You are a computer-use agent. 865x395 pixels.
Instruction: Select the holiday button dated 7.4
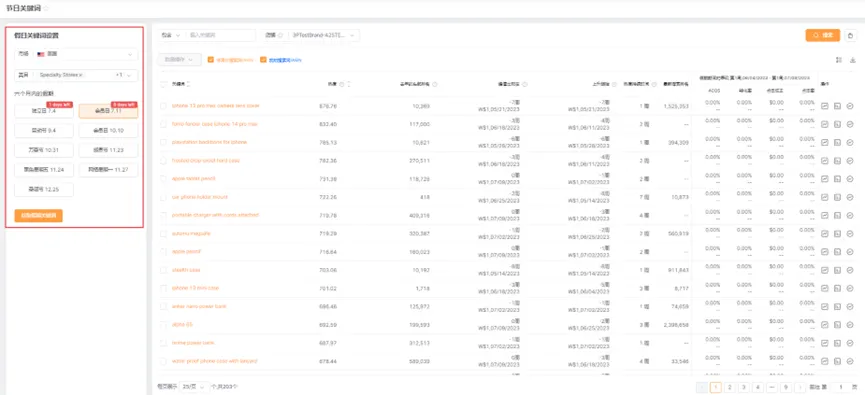(x=44, y=111)
